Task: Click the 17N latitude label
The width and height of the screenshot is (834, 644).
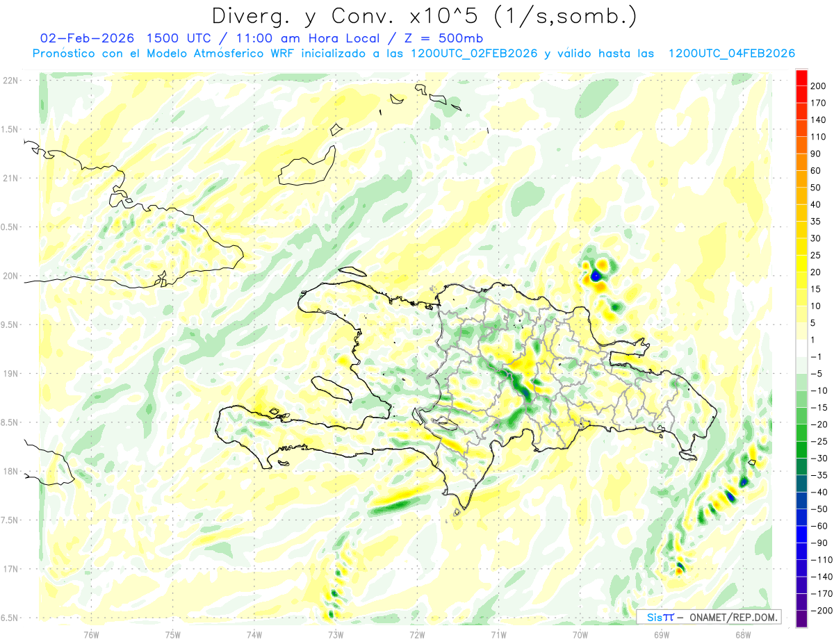Action: tap(10, 570)
